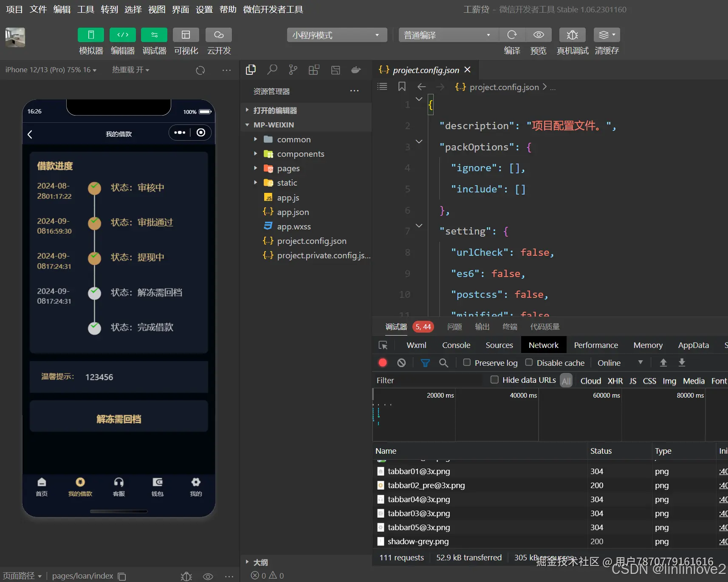Screen dimensions: 728x582
Task: Clear network log with the block icon
Action: tap(401, 363)
